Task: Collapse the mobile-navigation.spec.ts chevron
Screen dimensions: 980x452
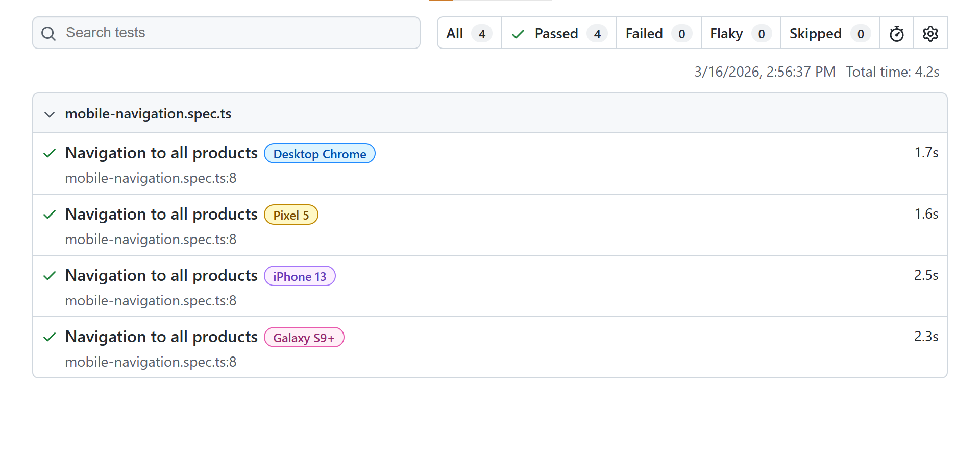Action: click(50, 114)
